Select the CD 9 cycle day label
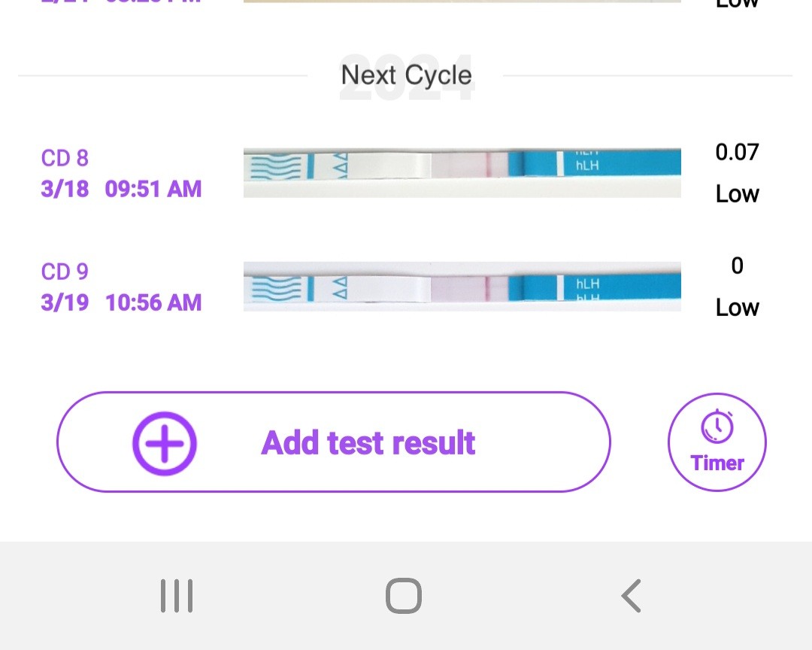812x650 pixels. 65,272
